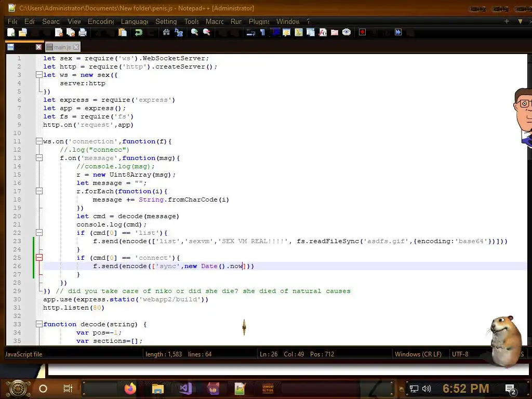
Task: Collapse the 'list' if-block at line 22
Action: click(39, 233)
